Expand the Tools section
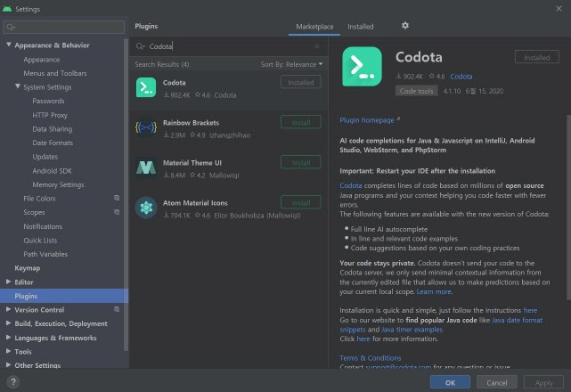This screenshot has height=392, width=571. click(x=8, y=351)
